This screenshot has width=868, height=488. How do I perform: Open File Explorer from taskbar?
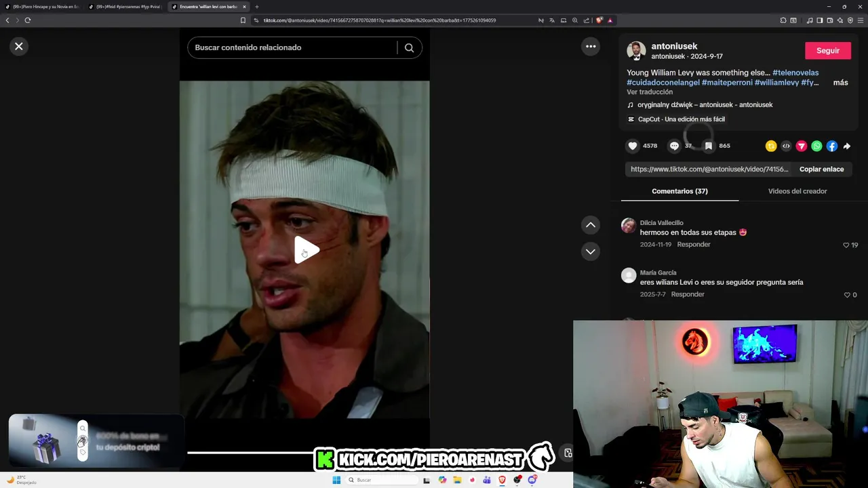coord(457,480)
